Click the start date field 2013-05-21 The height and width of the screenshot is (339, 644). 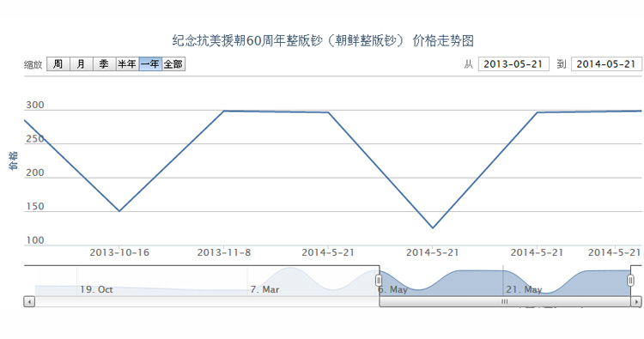pos(513,64)
